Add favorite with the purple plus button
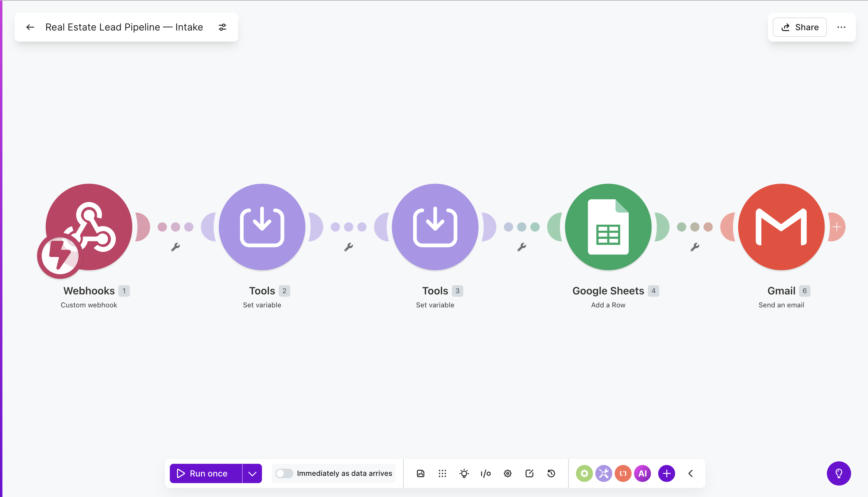 (666, 473)
